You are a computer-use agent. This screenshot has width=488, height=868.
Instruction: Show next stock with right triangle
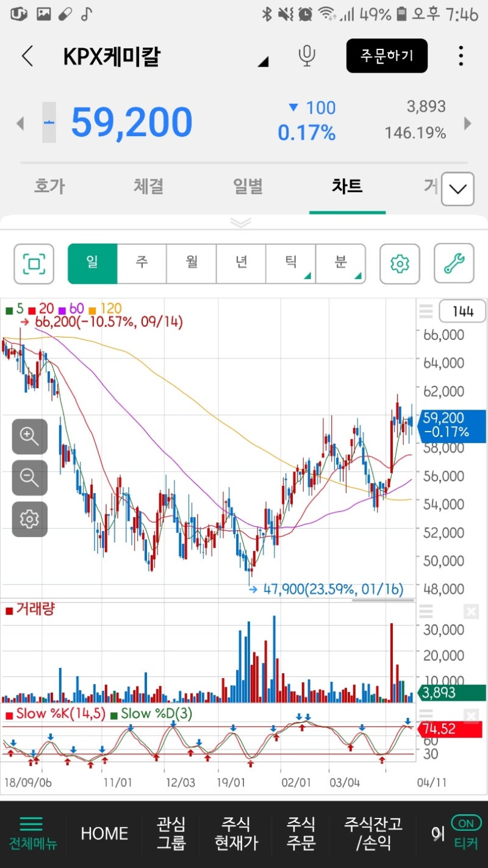(468, 123)
